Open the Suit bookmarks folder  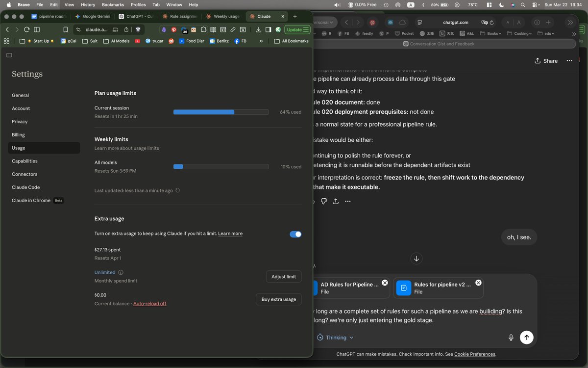tap(90, 41)
